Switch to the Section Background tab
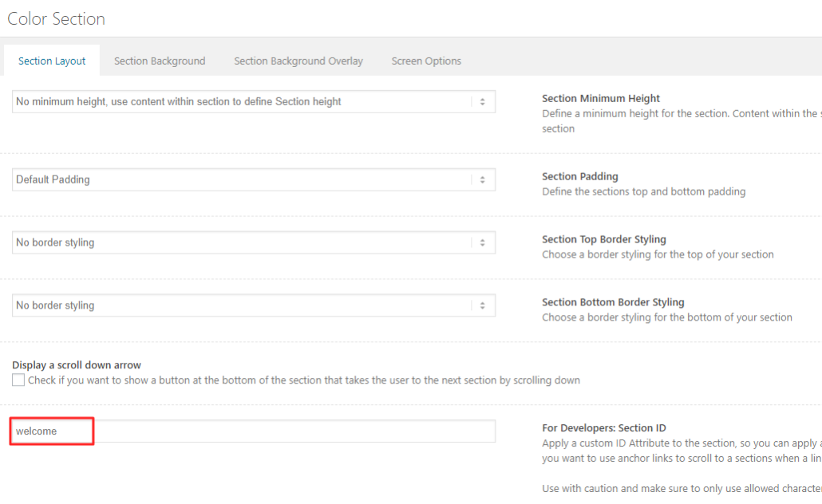The image size is (822, 504). click(159, 61)
